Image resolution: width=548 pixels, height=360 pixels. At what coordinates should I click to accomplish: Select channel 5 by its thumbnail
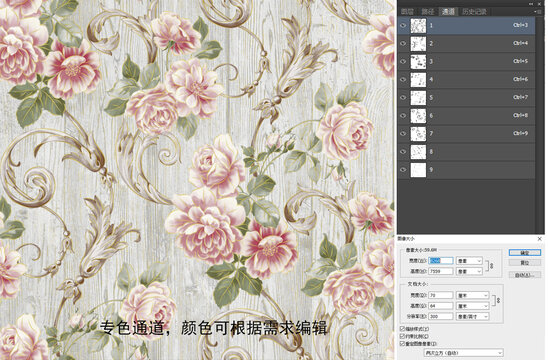pyautogui.click(x=418, y=98)
